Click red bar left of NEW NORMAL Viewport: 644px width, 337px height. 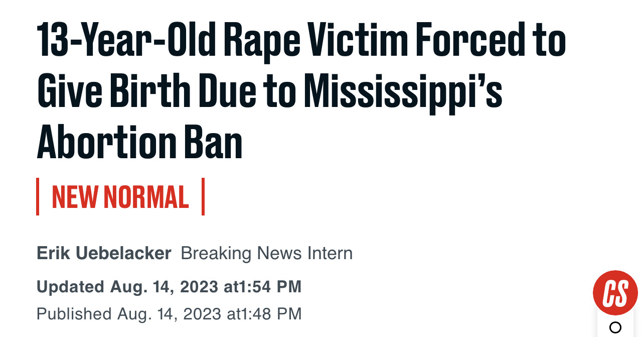(x=38, y=196)
